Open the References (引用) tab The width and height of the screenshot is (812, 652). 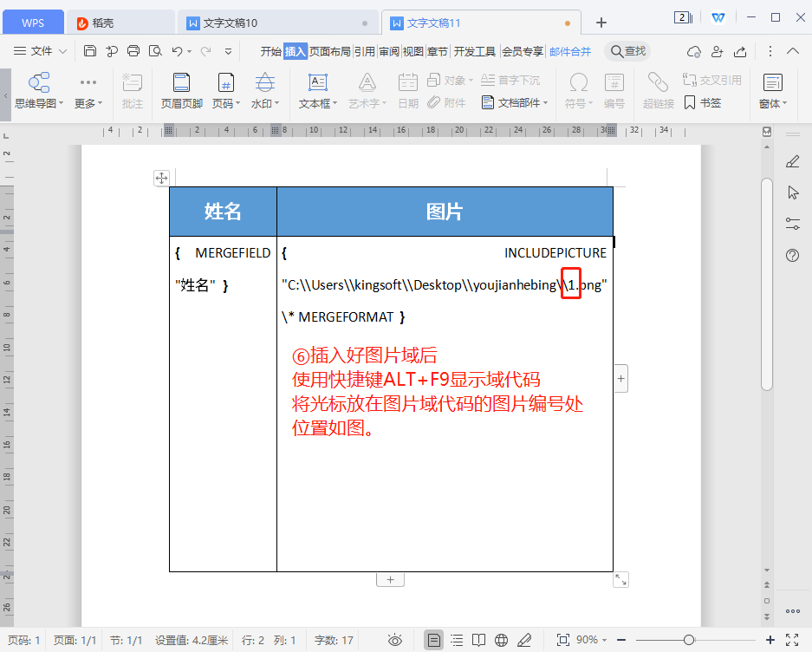365,51
